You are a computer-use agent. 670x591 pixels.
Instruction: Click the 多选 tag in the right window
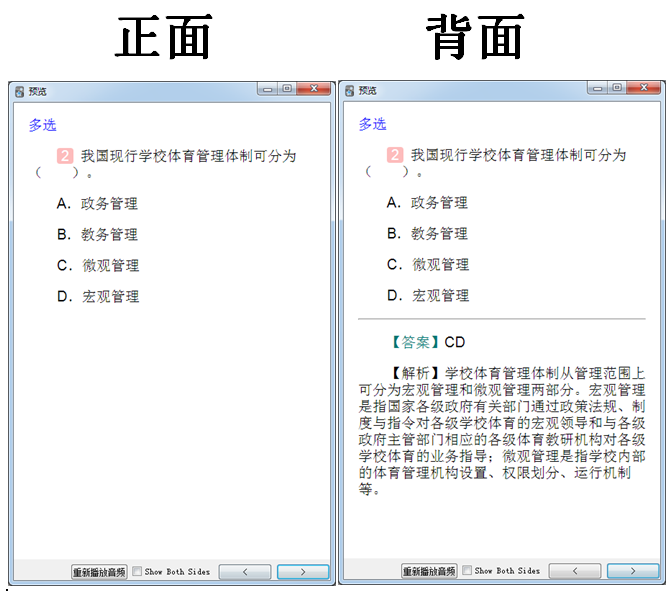[372, 124]
